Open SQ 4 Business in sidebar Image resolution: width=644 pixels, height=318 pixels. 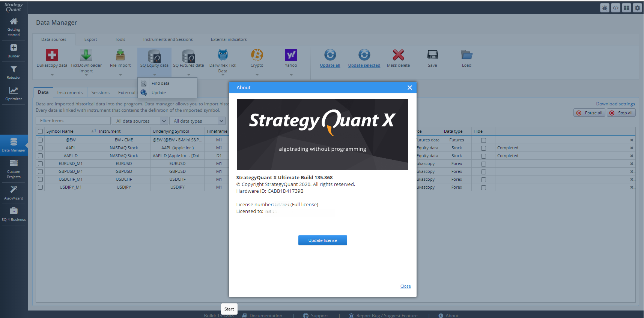pos(14,214)
